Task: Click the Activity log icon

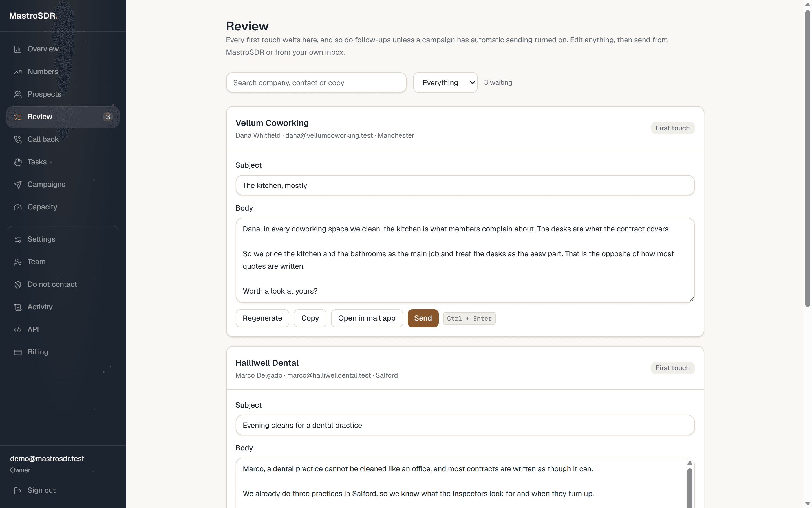Action: pyautogui.click(x=18, y=307)
